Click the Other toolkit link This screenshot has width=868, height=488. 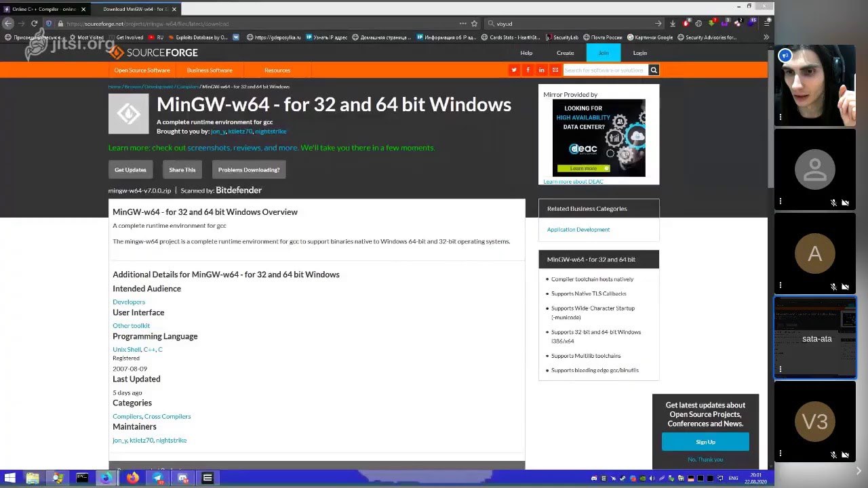pos(131,325)
